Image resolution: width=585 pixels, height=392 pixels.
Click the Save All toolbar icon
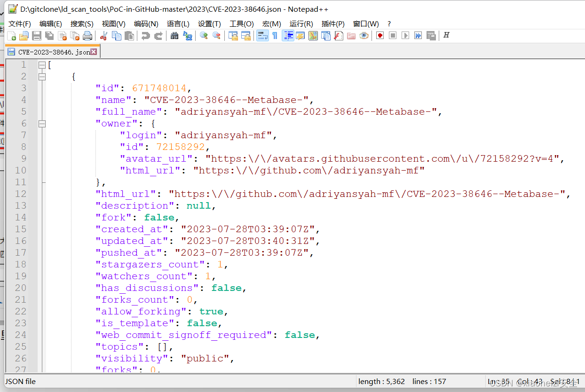(x=49, y=36)
